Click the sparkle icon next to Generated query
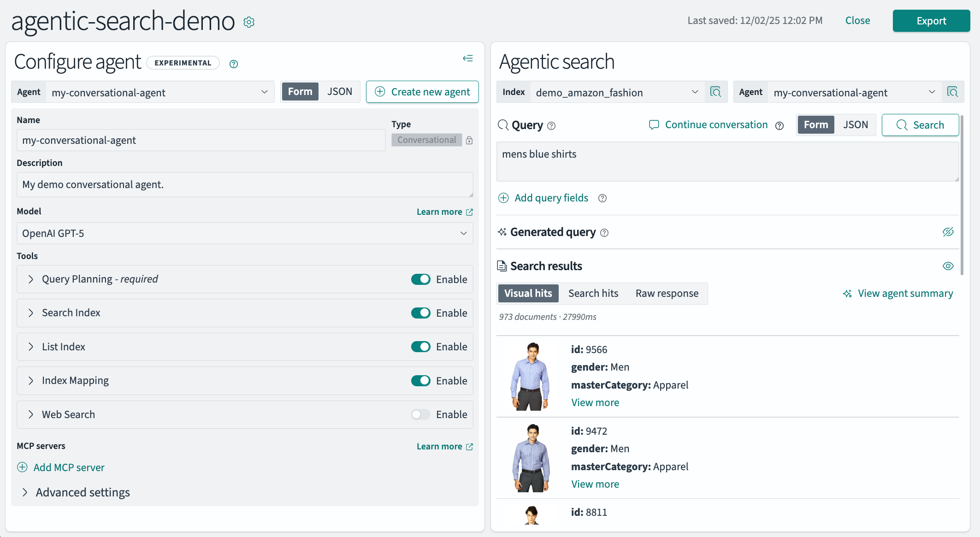Screen dimensions: 980x537 tap(502, 232)
